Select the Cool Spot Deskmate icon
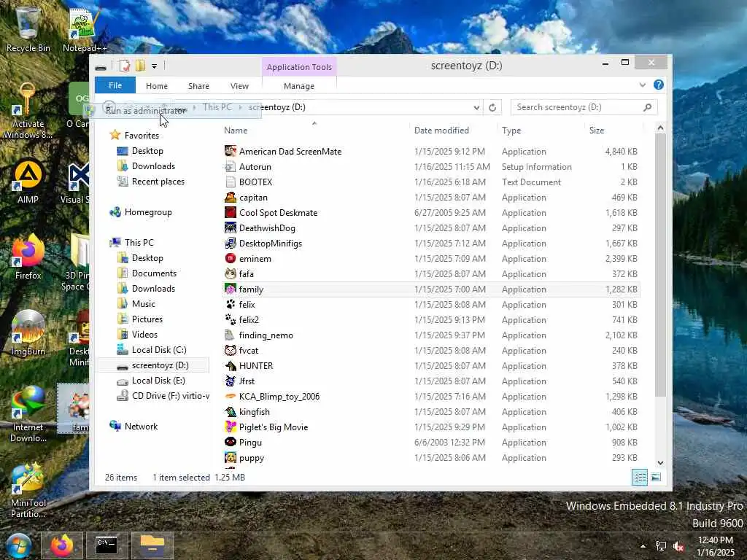The width and height of the screenshot is (747, 560). (230, 212)
